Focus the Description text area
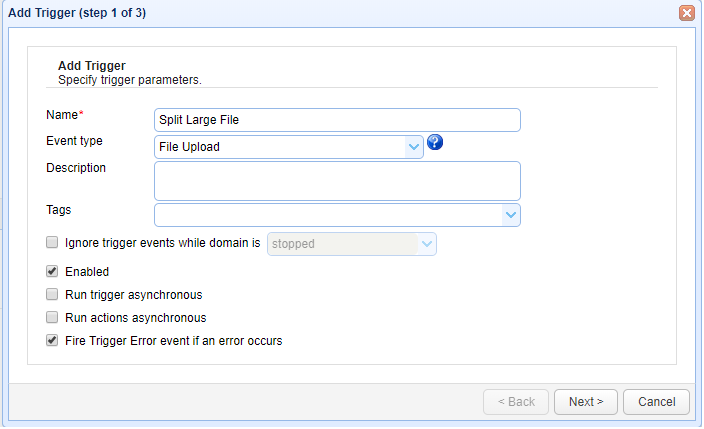The height and width of the screenshot is (429, 704). pos(337,181)
